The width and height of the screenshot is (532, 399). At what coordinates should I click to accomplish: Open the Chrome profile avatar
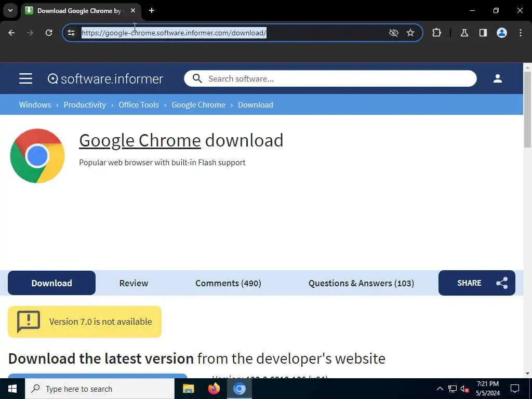502,33
